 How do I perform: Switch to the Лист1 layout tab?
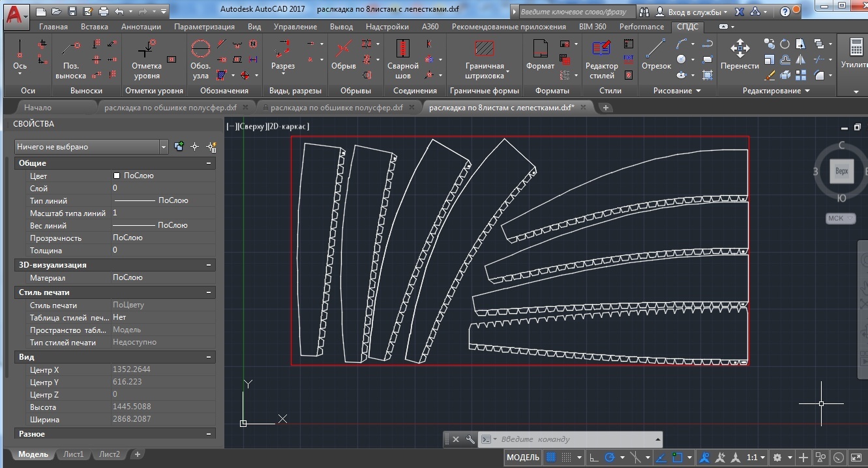pyautogui.click(x=73, y=454)
